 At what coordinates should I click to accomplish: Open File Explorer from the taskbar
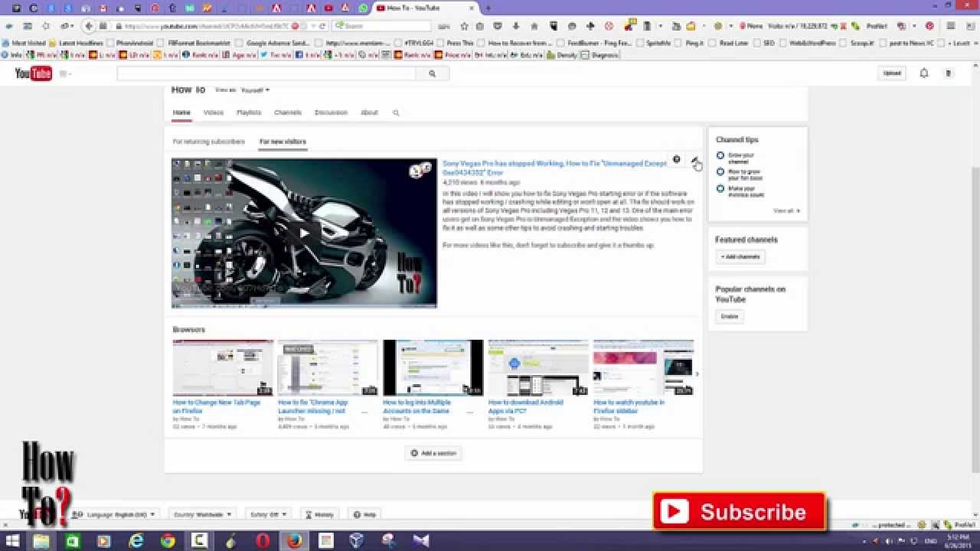(41, 541)
